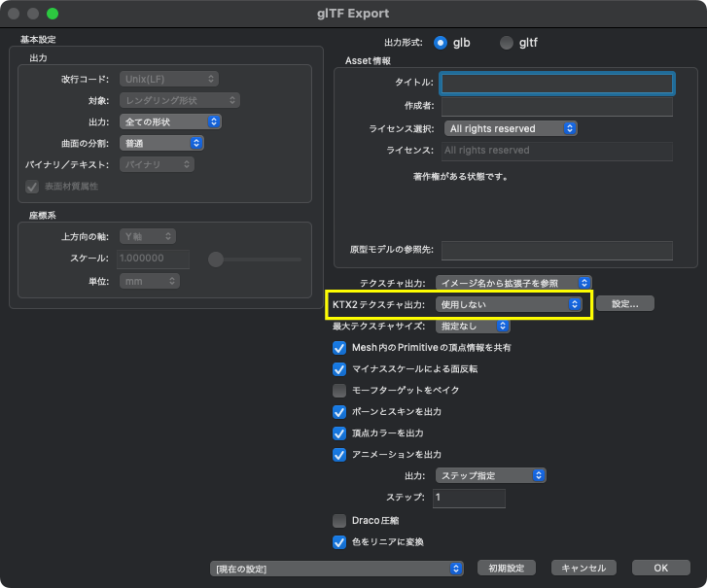This screenshot has width=707, height=588.
Task: Select glb output format radio button
Action: point(441,43)
